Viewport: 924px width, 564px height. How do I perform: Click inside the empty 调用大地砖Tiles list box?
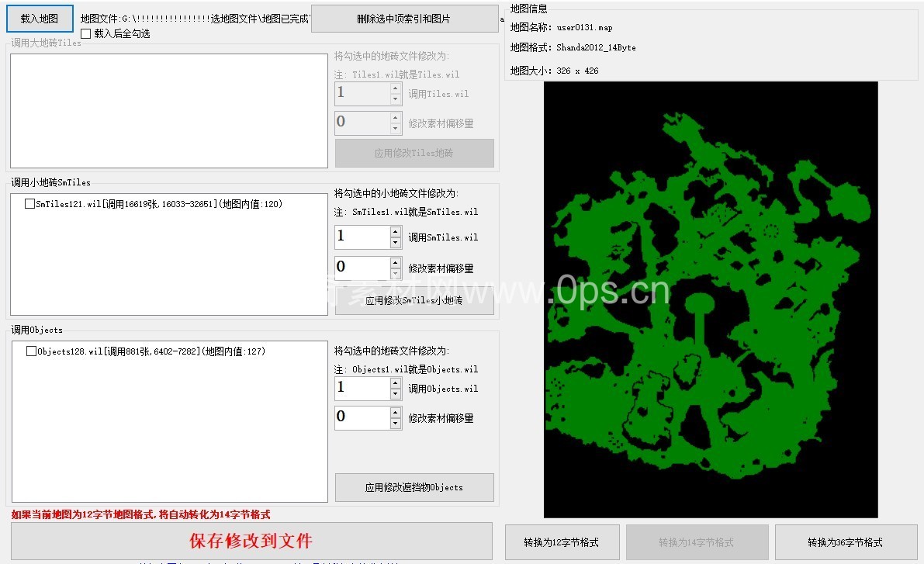point(168,110)
